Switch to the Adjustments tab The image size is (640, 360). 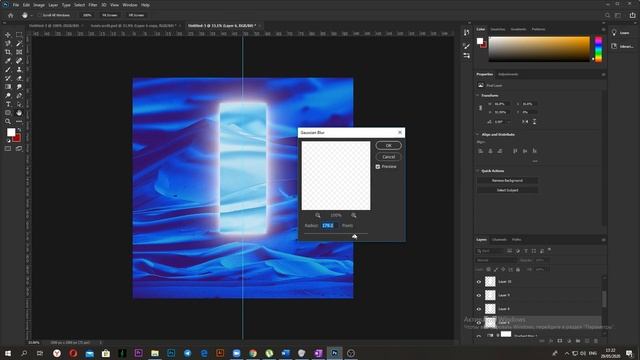(508, 74)
